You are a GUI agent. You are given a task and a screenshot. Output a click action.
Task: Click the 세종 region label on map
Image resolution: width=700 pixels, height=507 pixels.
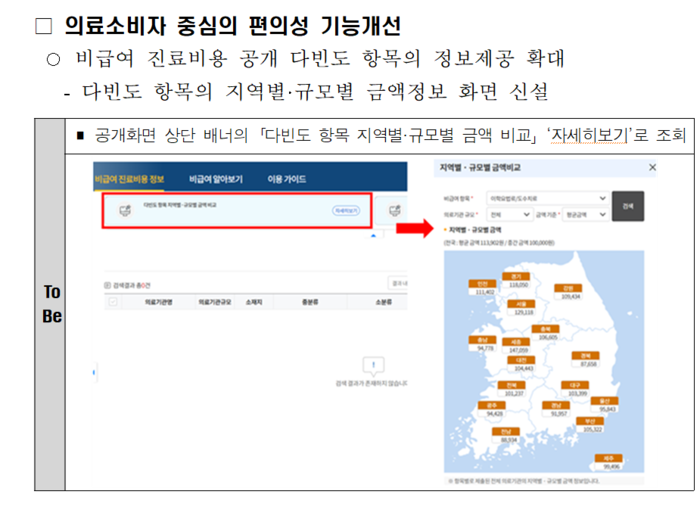(516, 342)
